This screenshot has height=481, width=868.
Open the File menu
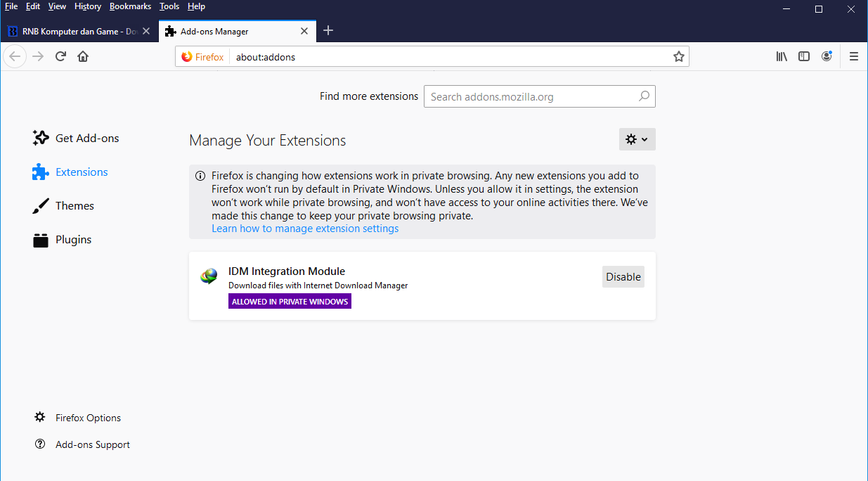pos(11,6)
